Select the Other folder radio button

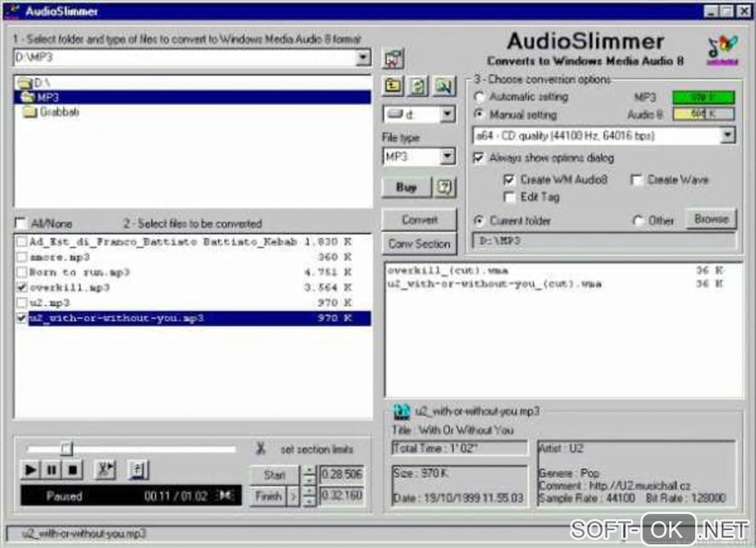[638, 221]
